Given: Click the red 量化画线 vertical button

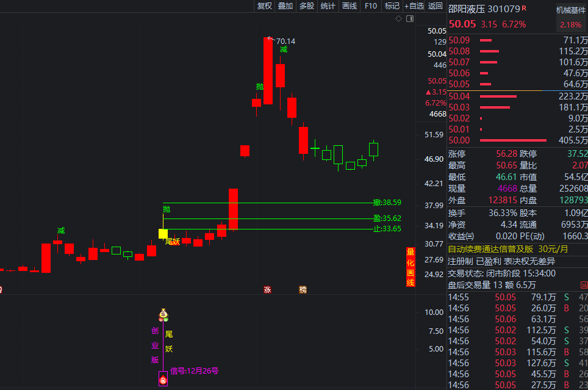Looking at the screenshot, I should tap(411, 267).
